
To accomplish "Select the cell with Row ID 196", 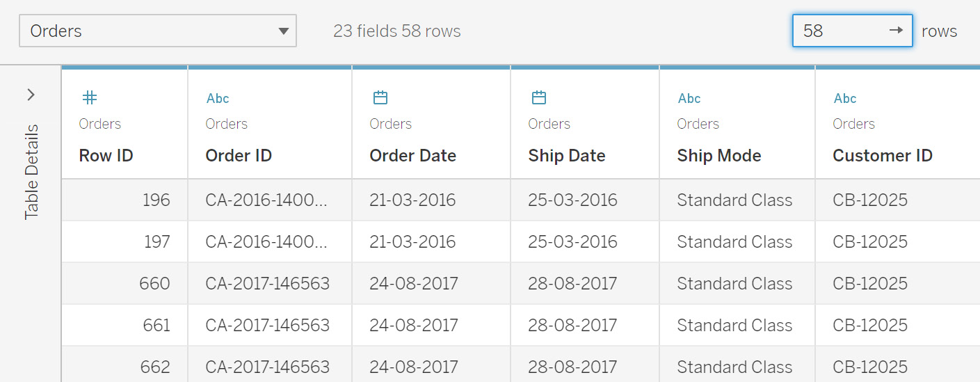I will point(124,200).
